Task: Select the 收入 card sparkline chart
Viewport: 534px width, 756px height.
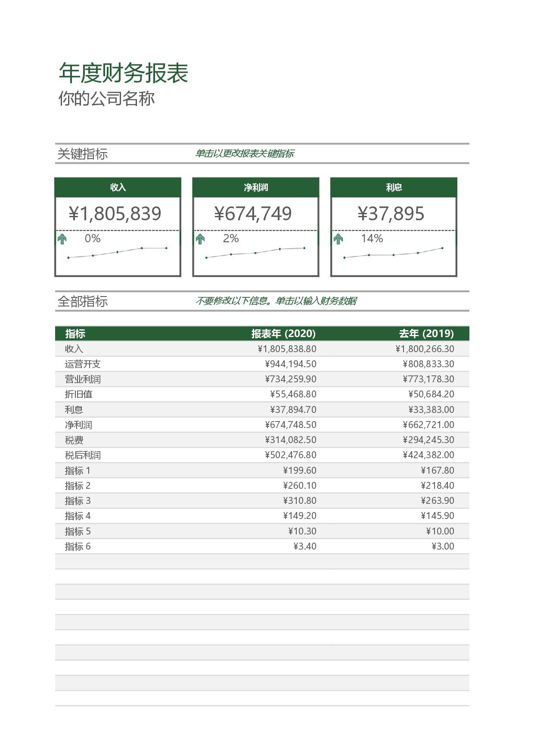Action: pyautogui.click(x=118, y=253)
